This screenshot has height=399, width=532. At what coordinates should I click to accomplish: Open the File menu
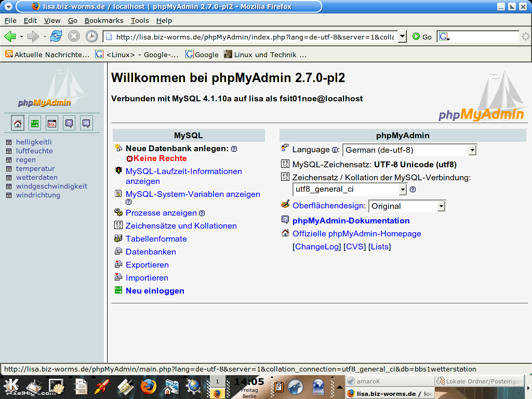[10, 20]
